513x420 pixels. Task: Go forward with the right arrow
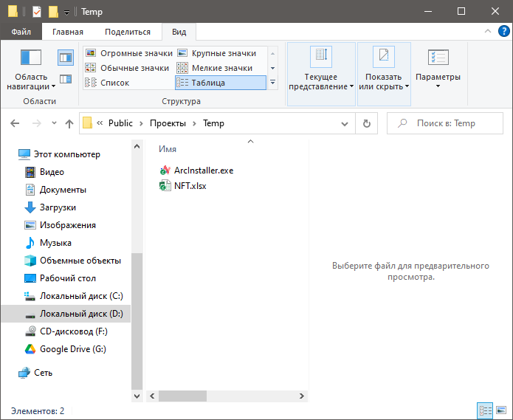(x=37, y=123)
